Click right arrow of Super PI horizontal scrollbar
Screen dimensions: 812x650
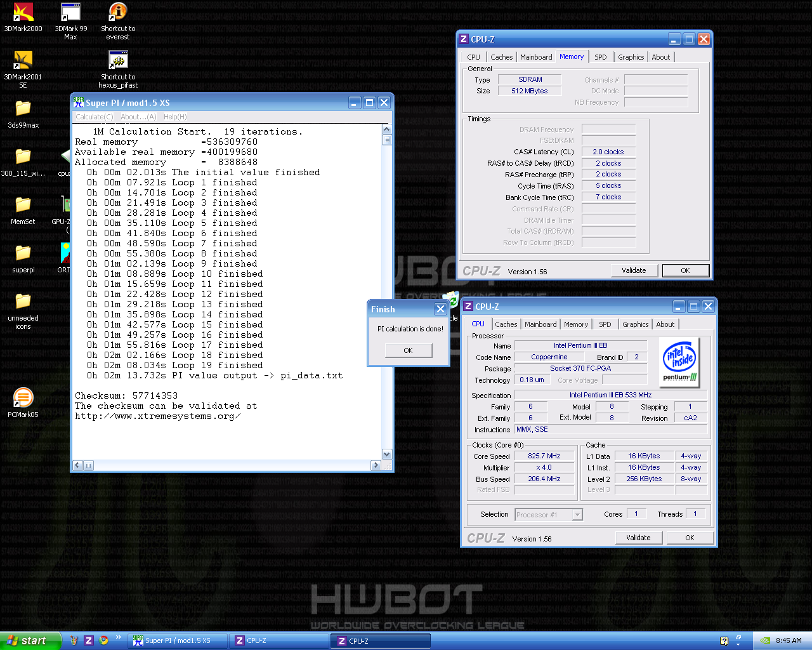(x=376, y=465)
